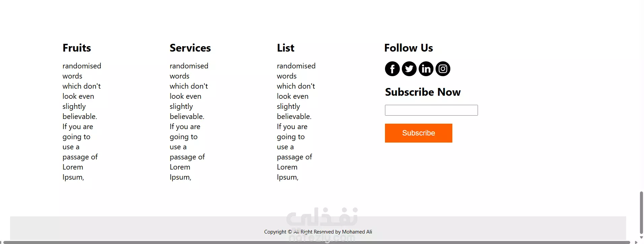The width and height of the screenshot is (644, 244).
Task: Click the horizontal scrollbar right arrow
Action: [636, 242]
